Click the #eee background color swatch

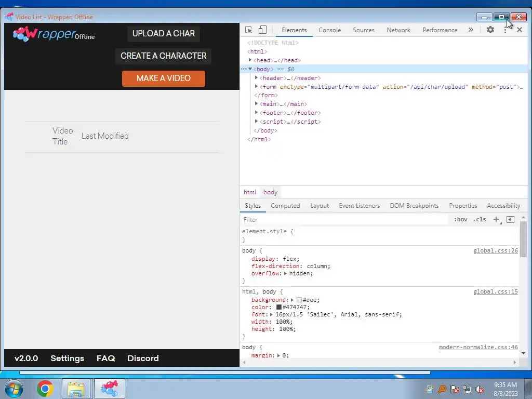[299, 300]
